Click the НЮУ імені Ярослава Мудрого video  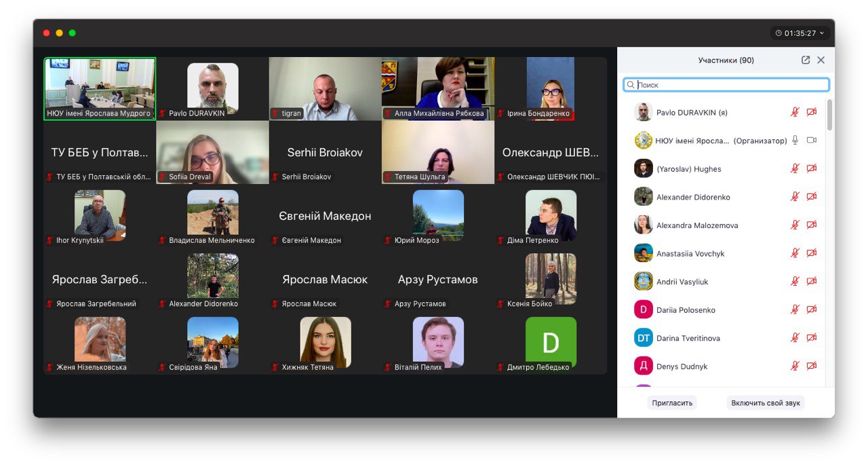click(100, 87)
